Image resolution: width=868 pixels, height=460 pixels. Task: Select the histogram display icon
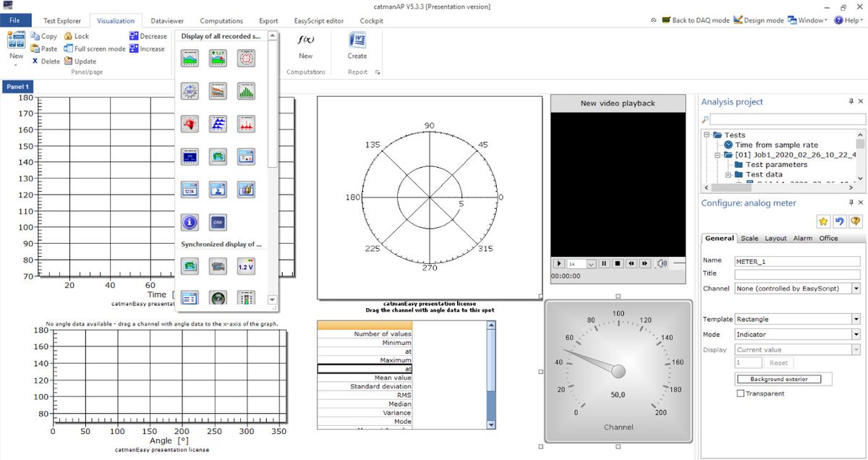247,90
